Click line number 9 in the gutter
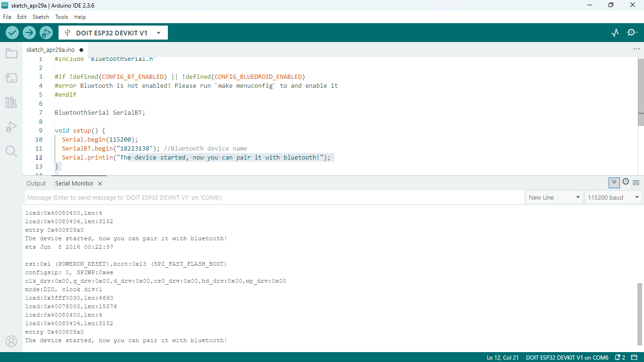Viewport: 644px width, 362px height. tap(41, 130)
